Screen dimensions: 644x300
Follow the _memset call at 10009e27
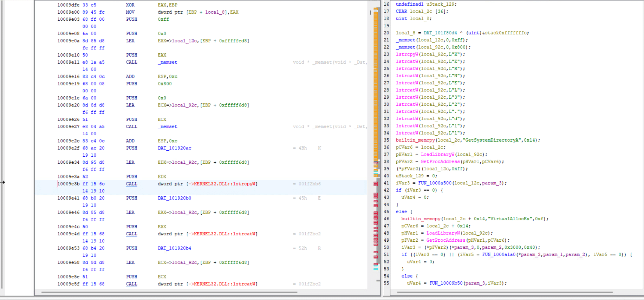click(168, 126)
